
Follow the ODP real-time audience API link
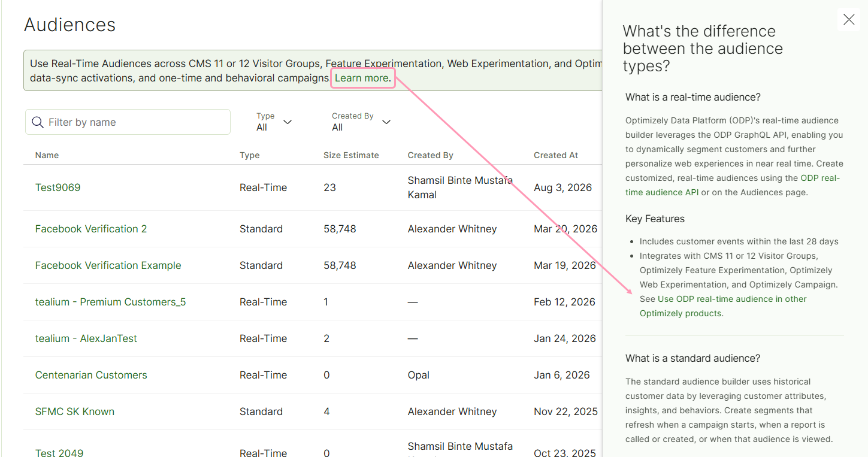click(x=732, y=185)
